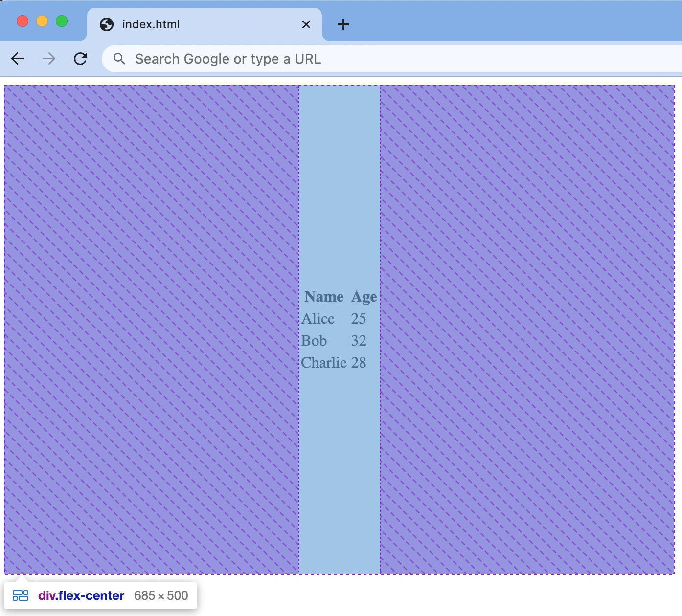Open a new tab with plus button
The width and height of the screenshot is (682, 616).
click(343, 24)
